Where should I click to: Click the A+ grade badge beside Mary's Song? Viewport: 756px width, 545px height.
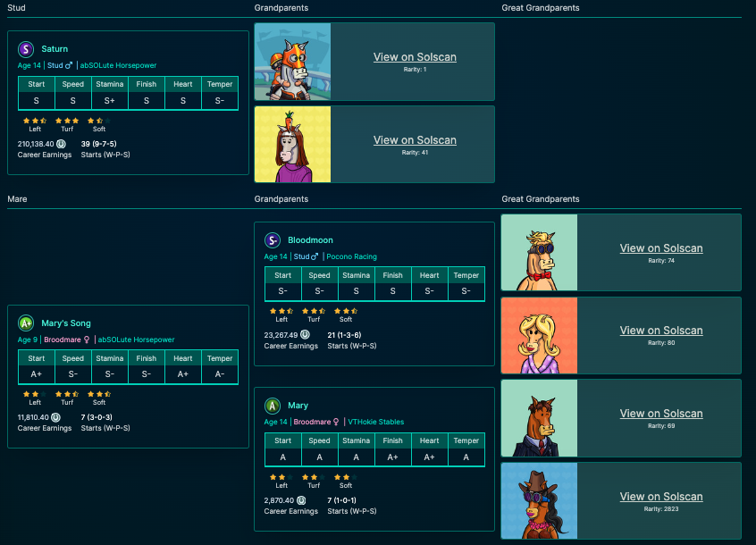point(25,323)
